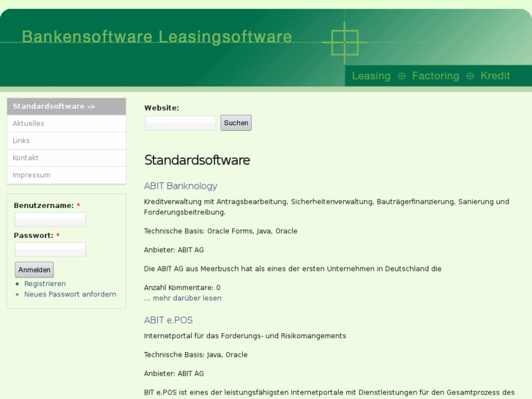Click 'Die ABIT AG aus Meerbusch' sentence

(293, 269)
